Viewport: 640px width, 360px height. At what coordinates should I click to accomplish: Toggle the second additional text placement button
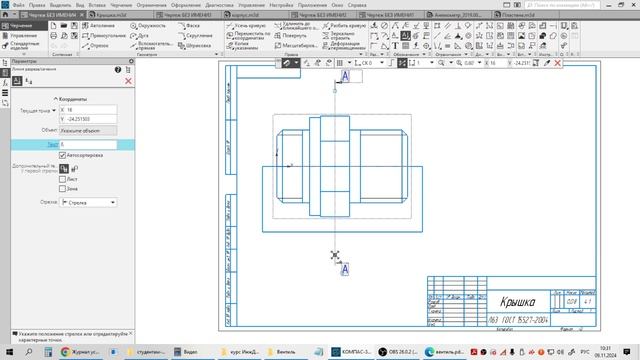tap(74, 168)
